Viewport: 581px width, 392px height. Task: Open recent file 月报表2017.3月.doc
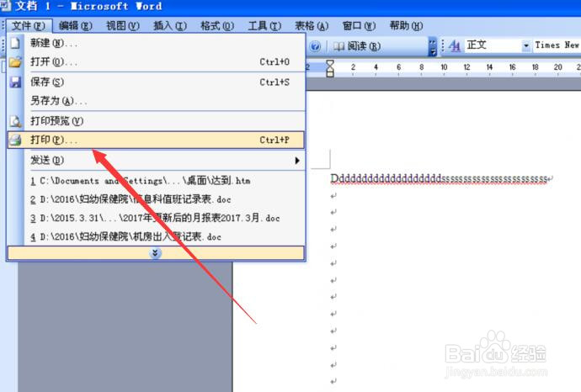point(156,218)
